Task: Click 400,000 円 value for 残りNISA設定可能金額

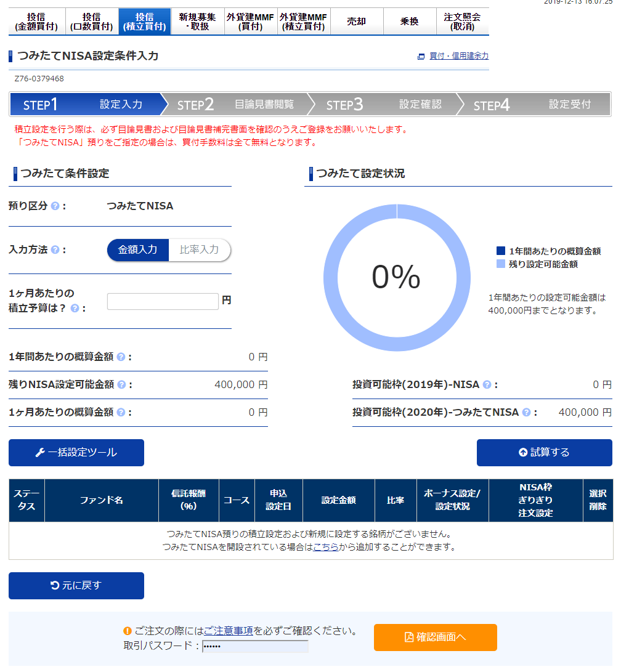Action: point(241,385)
